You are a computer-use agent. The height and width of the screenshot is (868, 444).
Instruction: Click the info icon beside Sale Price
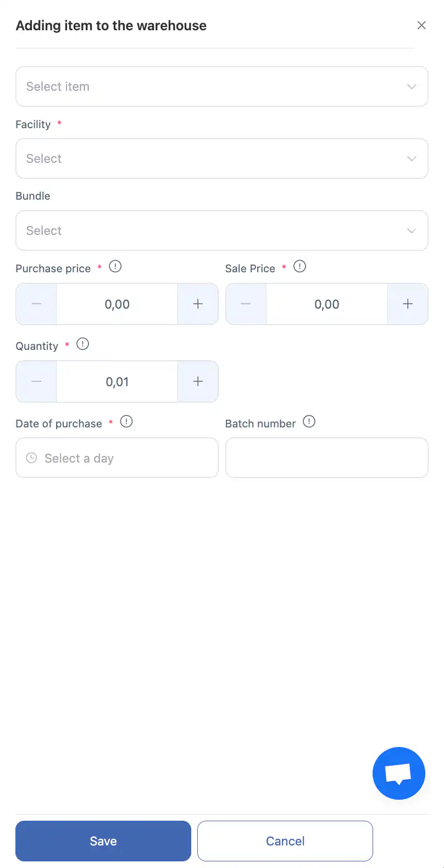[299, 267]
